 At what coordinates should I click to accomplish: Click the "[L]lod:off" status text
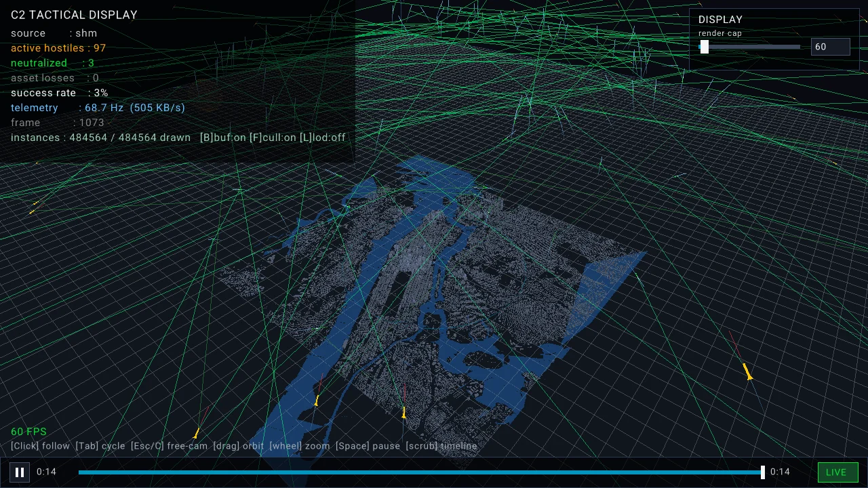(323, 138)
